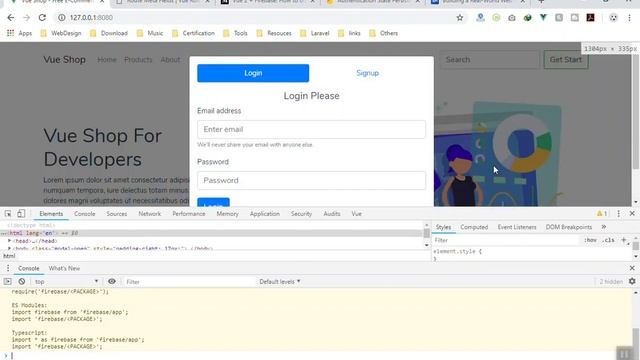This screenshot has height=360, width=640.
Task: Open the top JavaScript context dropdown
Action: pyautogui.click(x=66, y=281)
